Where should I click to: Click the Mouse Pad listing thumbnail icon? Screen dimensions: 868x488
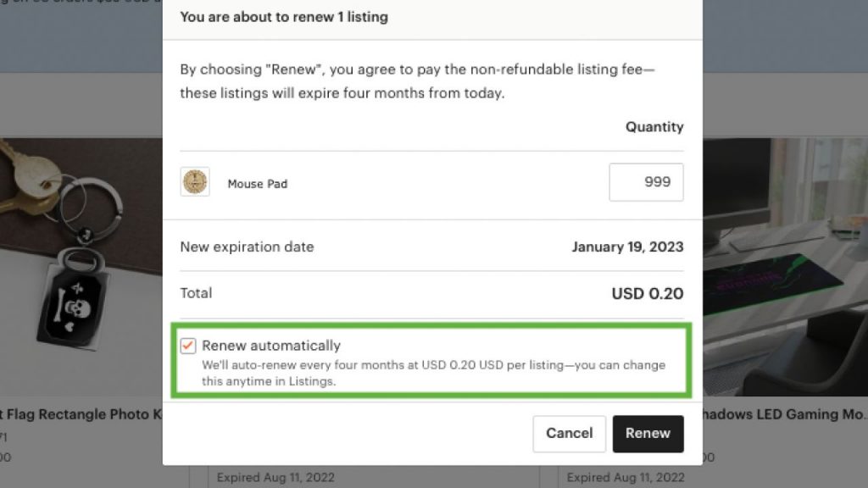click(x=195, y=182)
